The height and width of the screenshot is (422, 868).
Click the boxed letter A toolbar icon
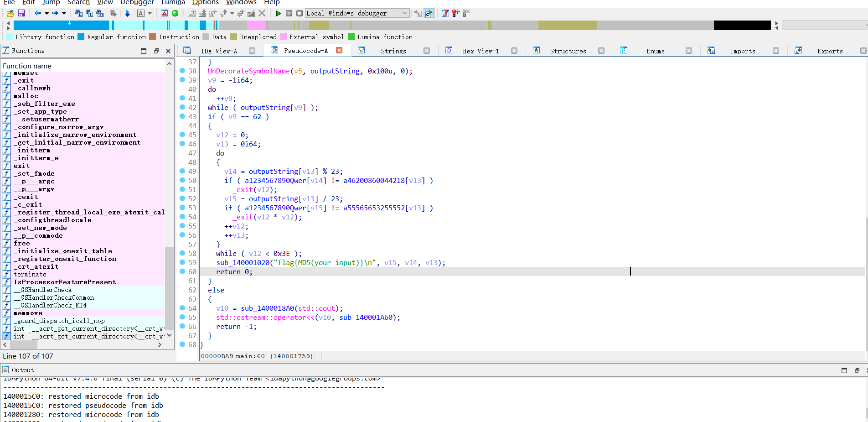click(141, 14)
